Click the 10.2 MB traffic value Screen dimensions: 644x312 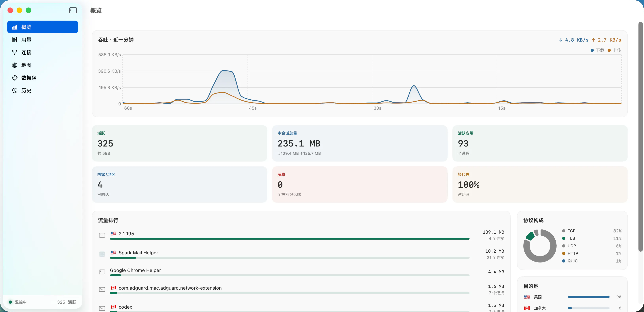click(x=494, y=251)
